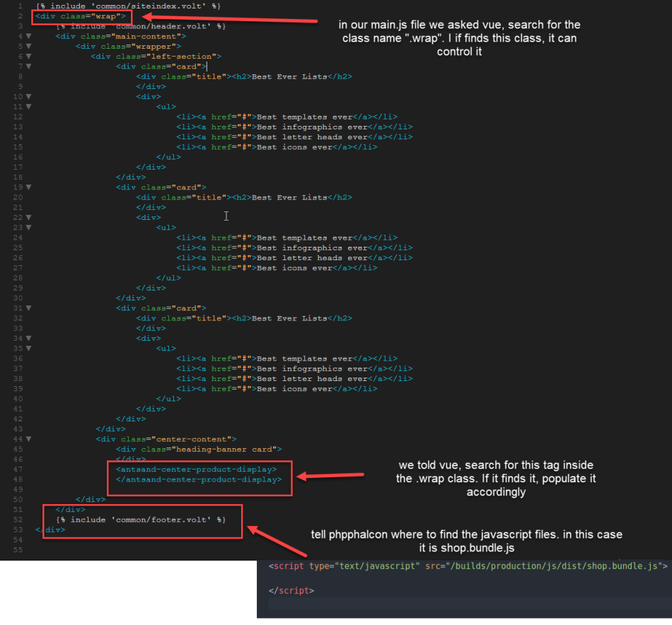Click "Best infographics ever" on line 13
The width and height of the screenshot is (672, 625).
click(x=312, y=127)
